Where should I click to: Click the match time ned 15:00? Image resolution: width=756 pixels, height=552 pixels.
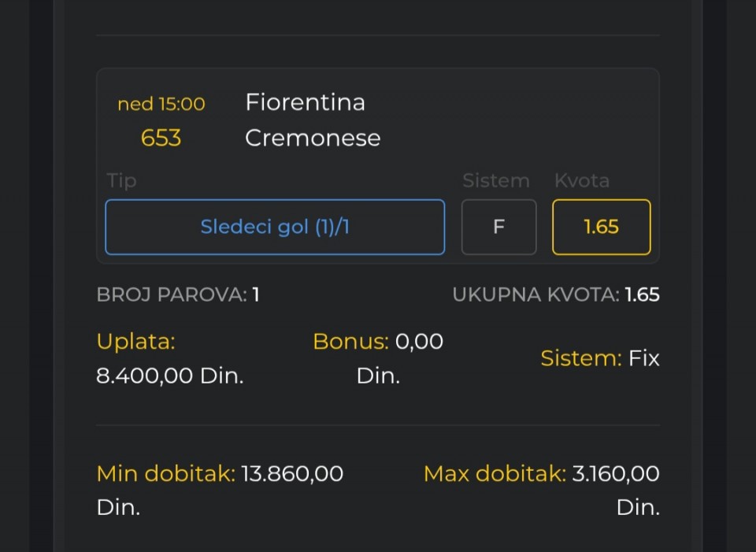click(x=161, y=104)
